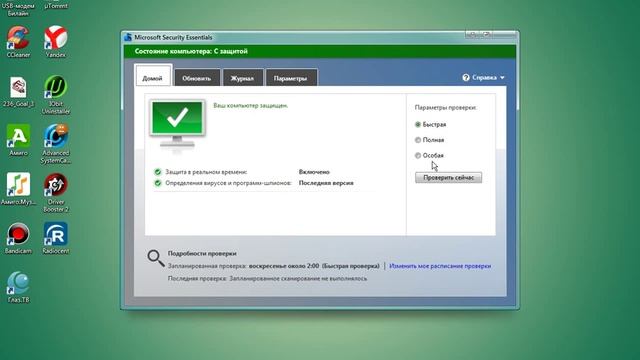Image resolution: width=640 pixels, height=360 pixels.
Task: Click the Проверить сейчас button
Action: coord(448,178)
